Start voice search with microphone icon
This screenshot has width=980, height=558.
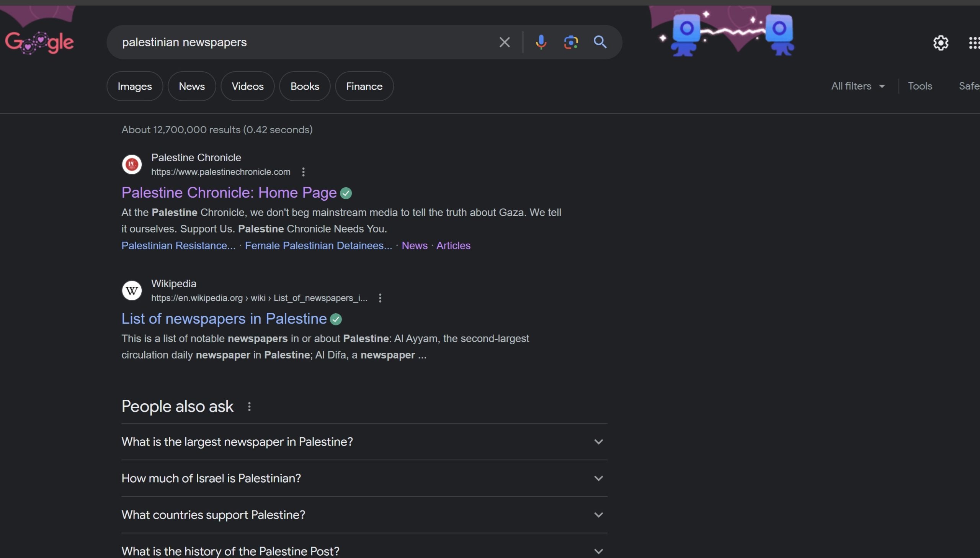point(541,42)
